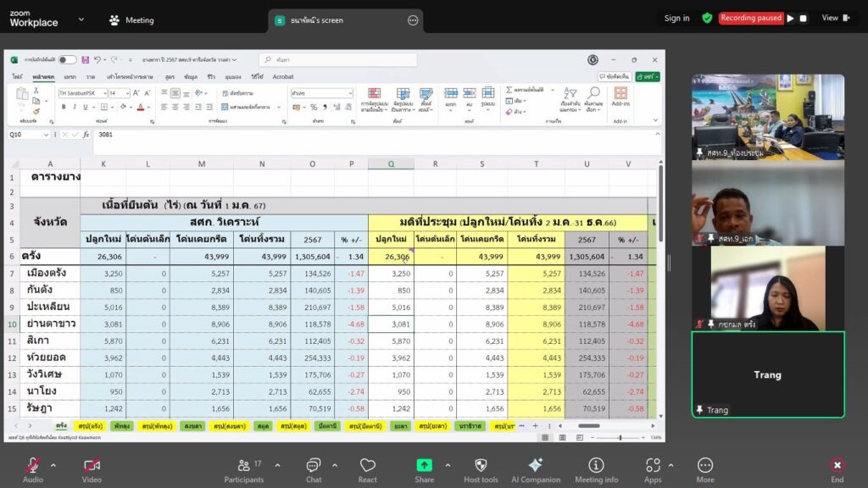
Task: Open the Chat panel
Action: [314, 465]
